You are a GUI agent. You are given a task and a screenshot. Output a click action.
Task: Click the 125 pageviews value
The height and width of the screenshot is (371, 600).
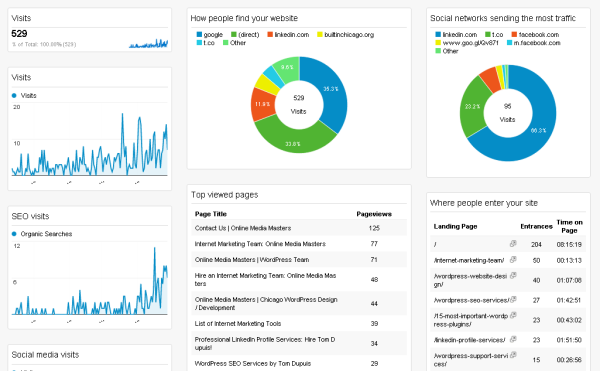(x=374, y=228)
